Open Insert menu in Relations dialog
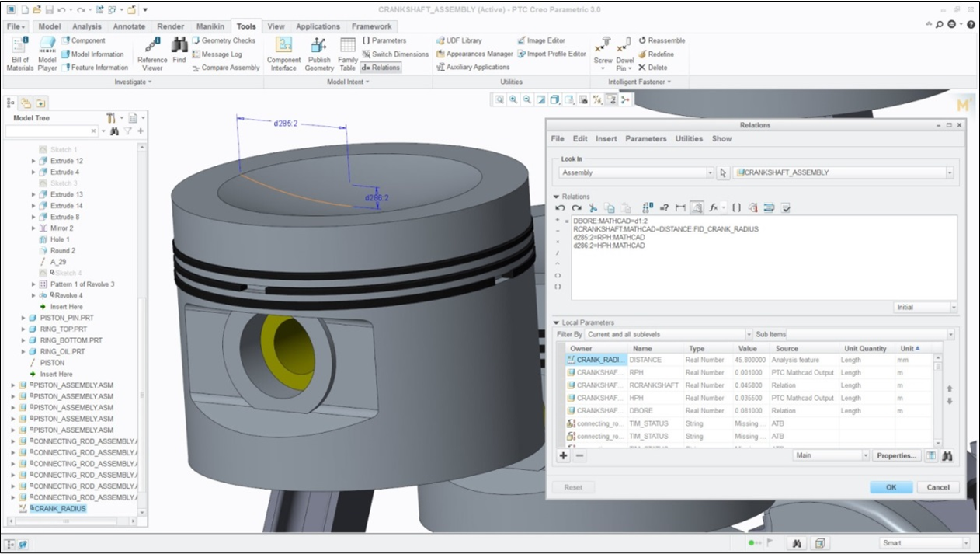Viewport: 980px width, 554px height. point(606,138)
